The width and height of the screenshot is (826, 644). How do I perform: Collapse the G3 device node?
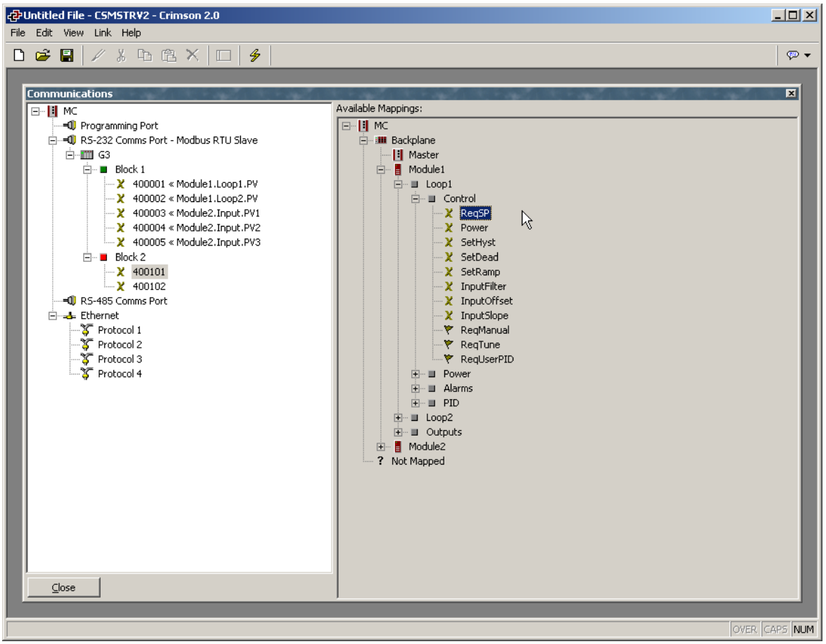tap(70, 155)
